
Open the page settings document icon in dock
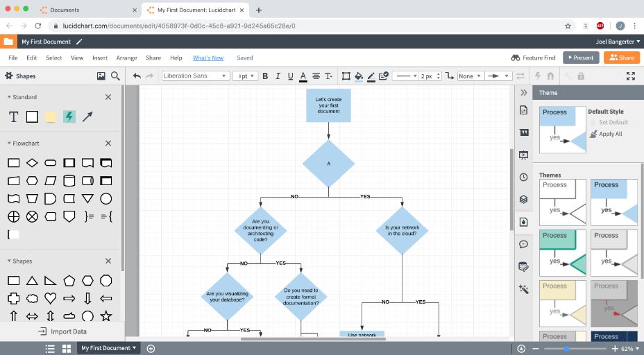point(524,110)
